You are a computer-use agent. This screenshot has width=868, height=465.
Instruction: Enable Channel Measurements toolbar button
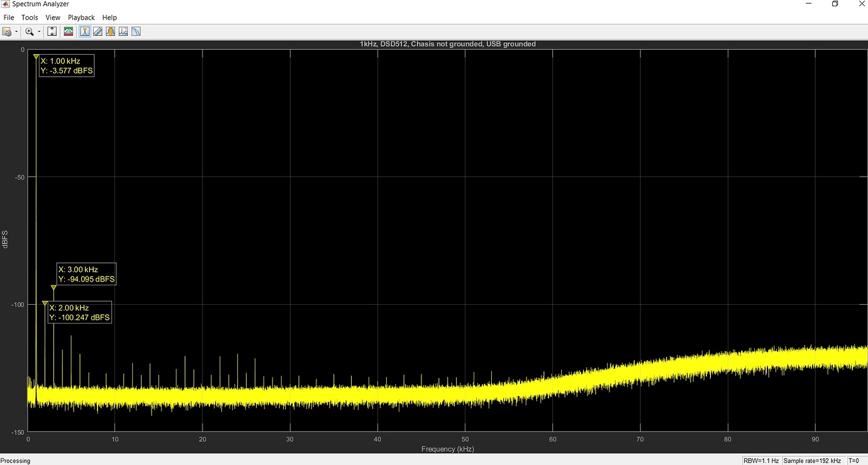[111, 31]
